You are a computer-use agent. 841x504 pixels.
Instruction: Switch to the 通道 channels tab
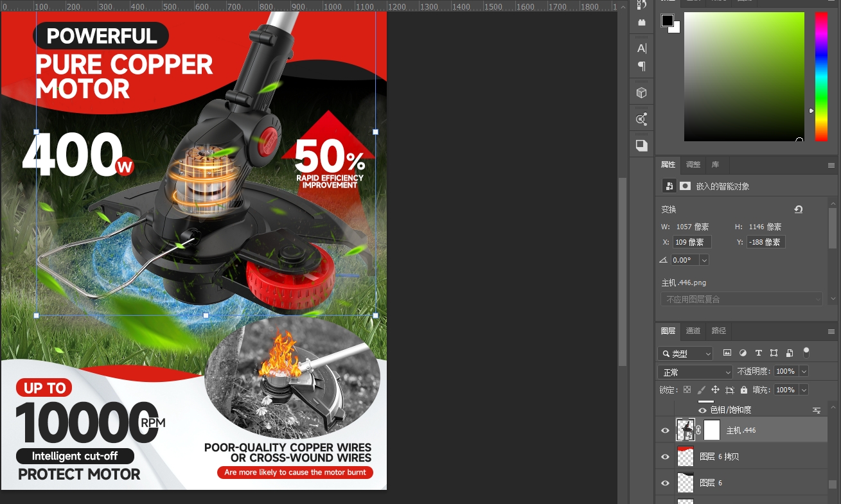[693, 331]
